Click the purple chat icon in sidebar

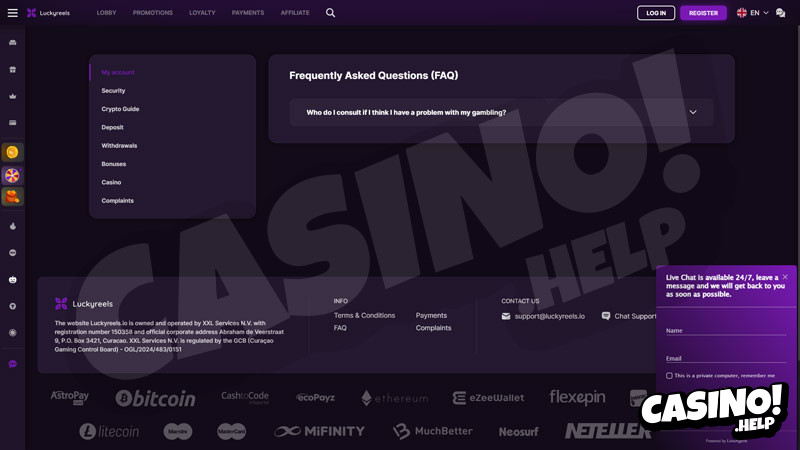pyautogui.click(x=13, y=364)
